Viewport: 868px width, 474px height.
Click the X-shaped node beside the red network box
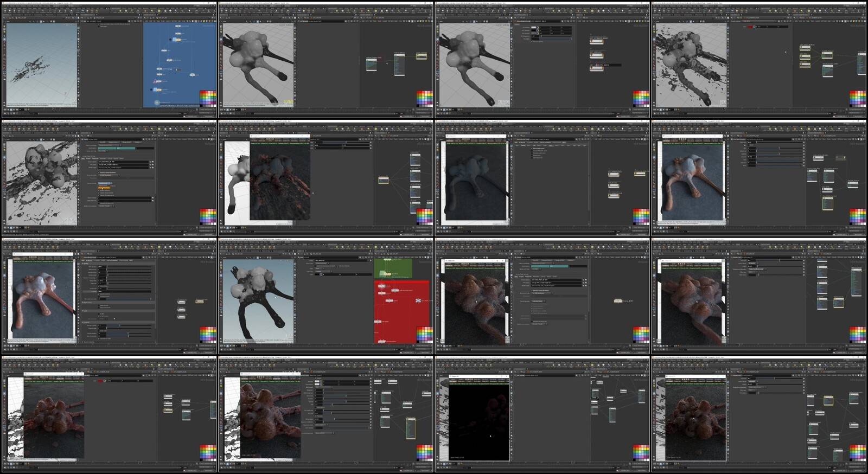[x=418, y=300]
